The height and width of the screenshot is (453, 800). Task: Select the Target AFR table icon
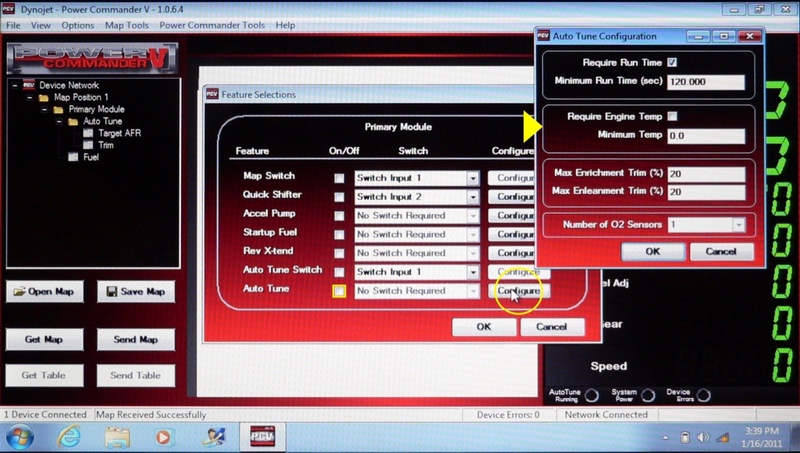(88, 133)
